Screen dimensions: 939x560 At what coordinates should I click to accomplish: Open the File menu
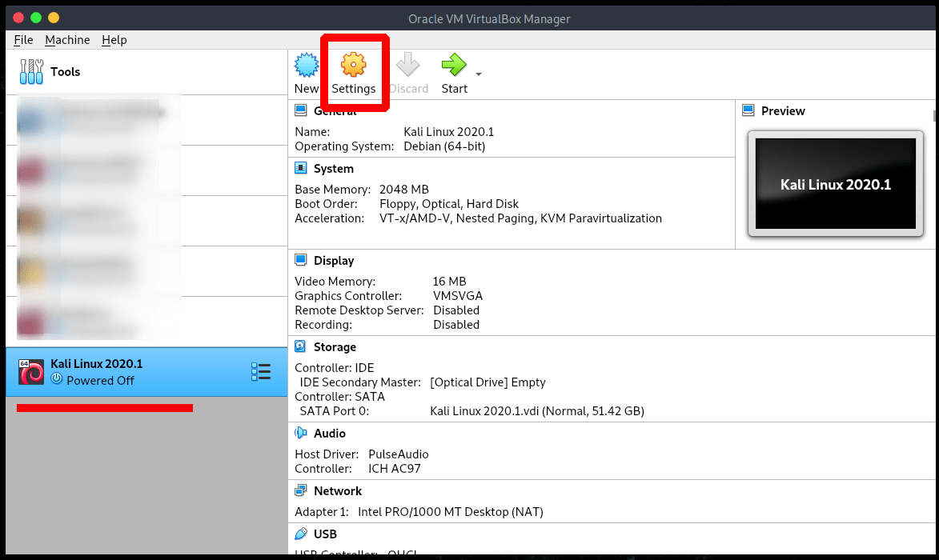pos(23,40)
